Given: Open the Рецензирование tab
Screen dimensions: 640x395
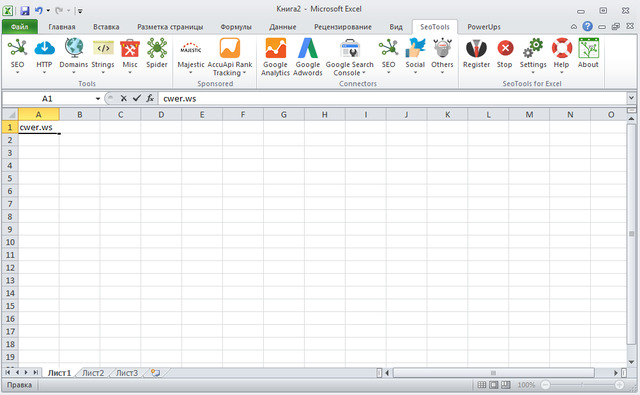Looking at the screenshot, I should [342, 27].
